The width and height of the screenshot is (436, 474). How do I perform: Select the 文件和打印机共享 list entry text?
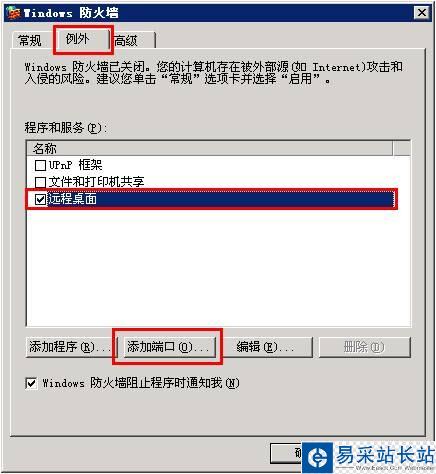pyautogui.click(x=96, y=182)
